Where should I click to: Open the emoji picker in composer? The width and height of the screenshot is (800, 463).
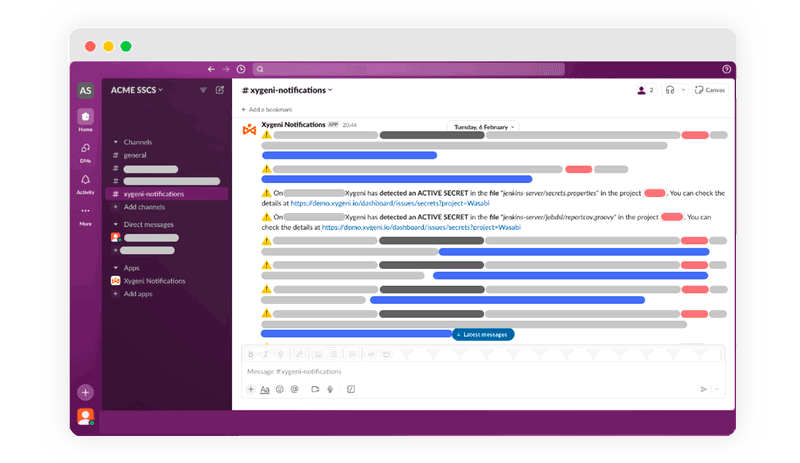[280, 389]
